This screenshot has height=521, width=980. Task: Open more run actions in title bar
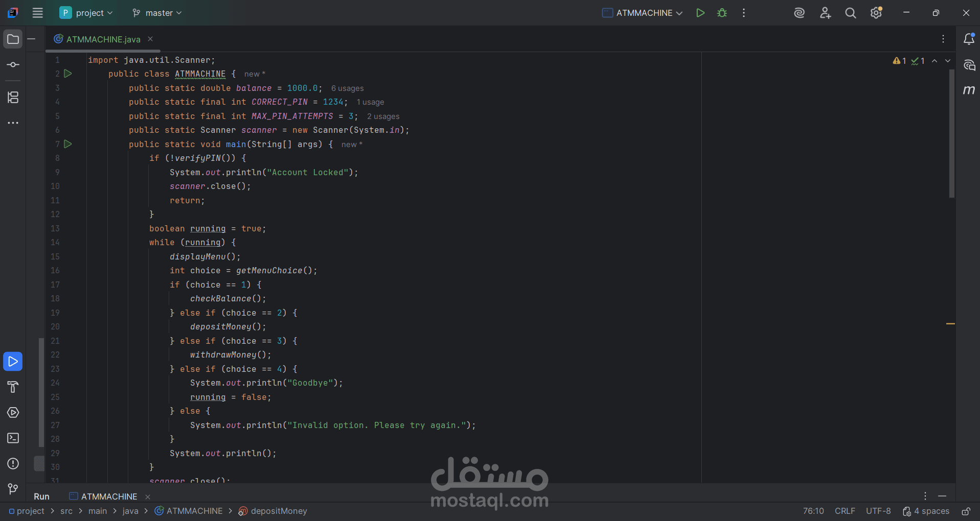(744, 13)
